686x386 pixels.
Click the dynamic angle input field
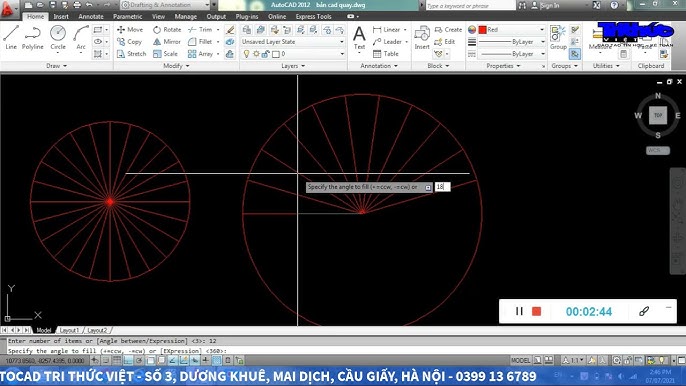coord(442,187)
